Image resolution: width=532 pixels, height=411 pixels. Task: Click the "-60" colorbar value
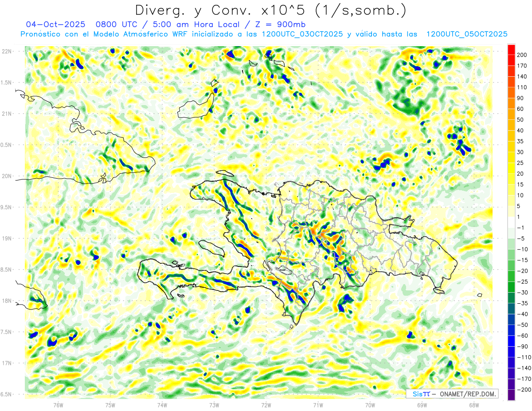coord(524,336)
